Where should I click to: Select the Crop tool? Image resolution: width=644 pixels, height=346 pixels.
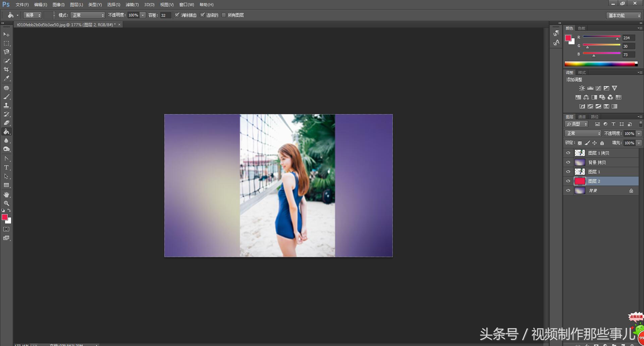tap(6, 69)
